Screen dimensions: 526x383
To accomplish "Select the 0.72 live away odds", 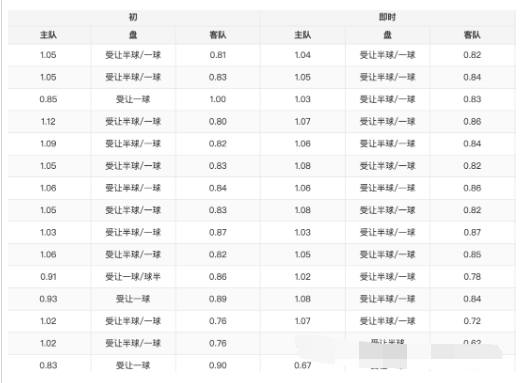I will (472, 321).
